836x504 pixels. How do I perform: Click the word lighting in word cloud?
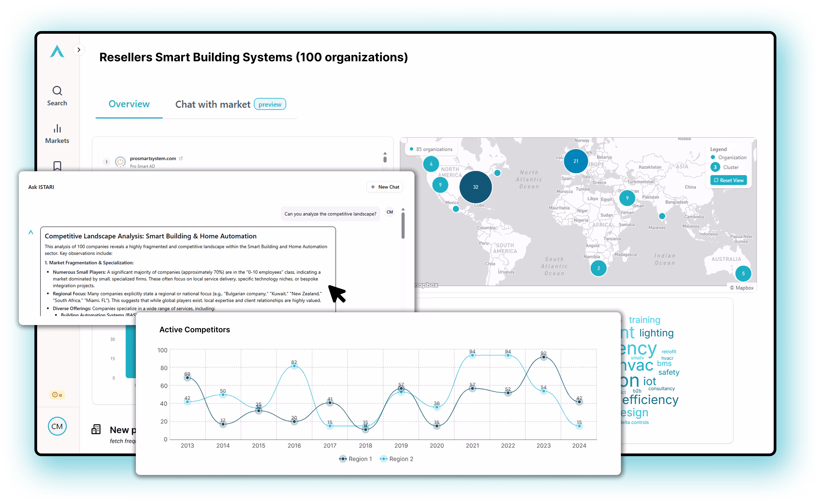(x=656, y=333)
